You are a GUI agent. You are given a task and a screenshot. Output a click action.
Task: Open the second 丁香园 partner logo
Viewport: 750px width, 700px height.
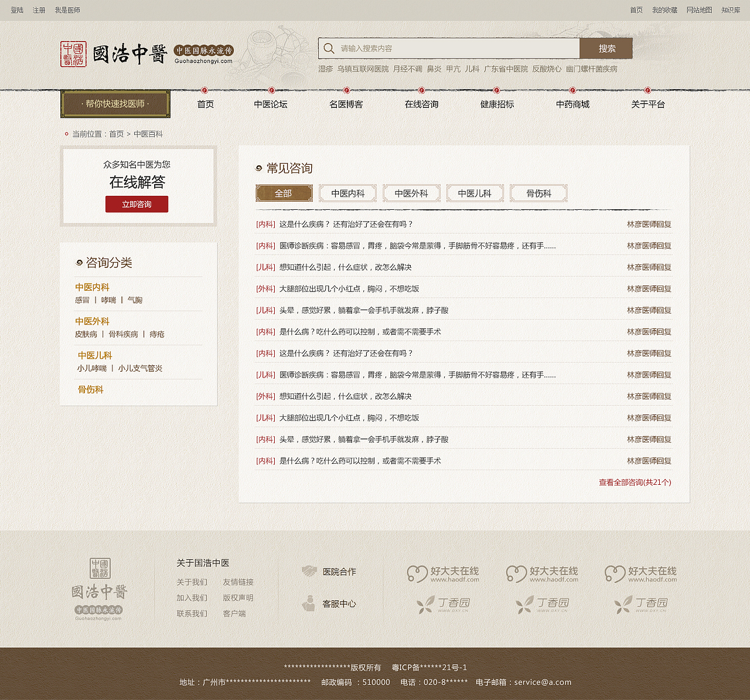542,604
